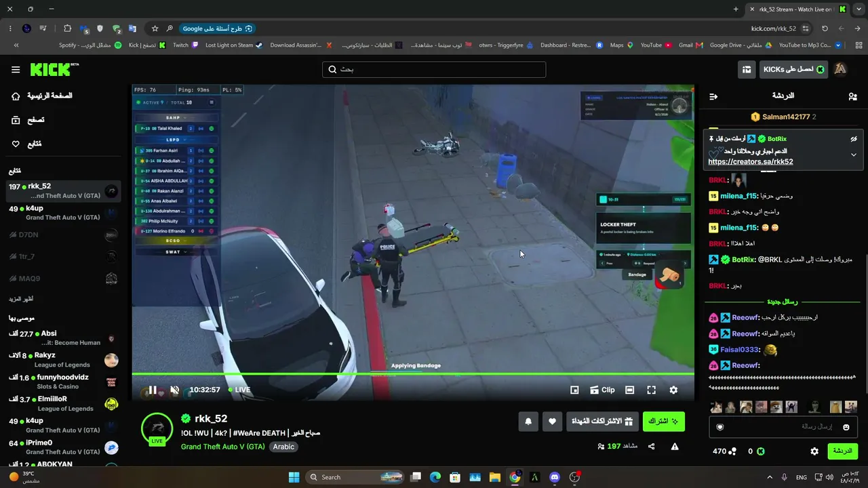This screenshot has width=868, height=488.
Task: Open the Following sidebar item
Action: 26,144
